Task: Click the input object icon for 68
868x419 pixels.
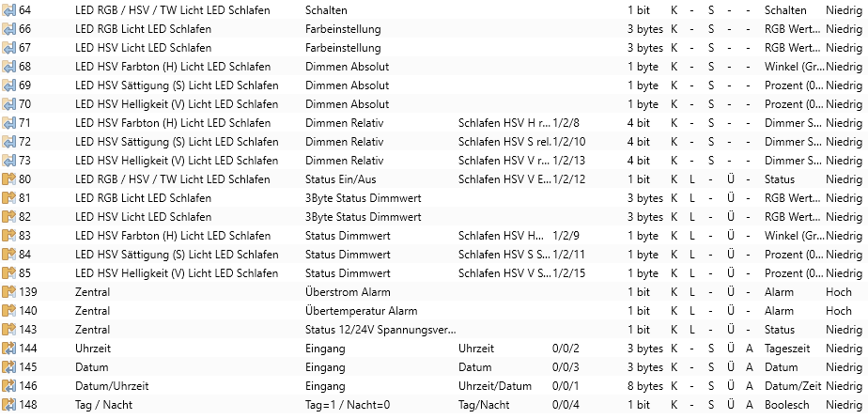Action: pos(8,67)
